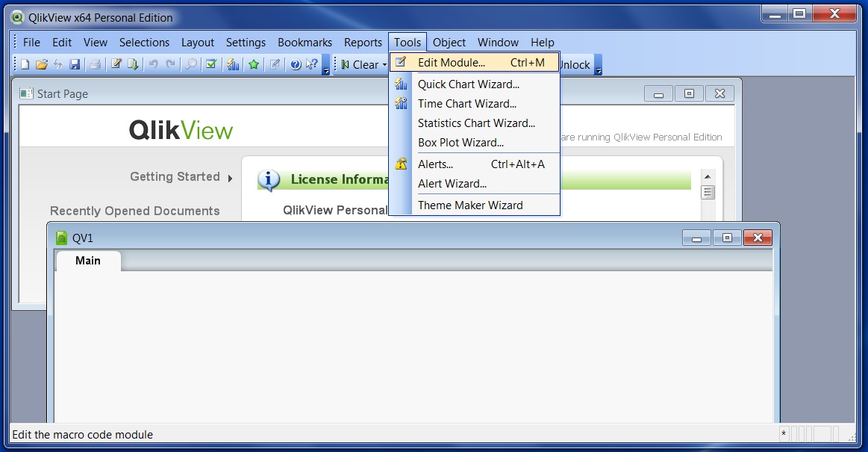This screenshot has width=868, height=452.
Task: Click QlikView application title bar icon
Action: pyautogui.click(x=18, y=18)
